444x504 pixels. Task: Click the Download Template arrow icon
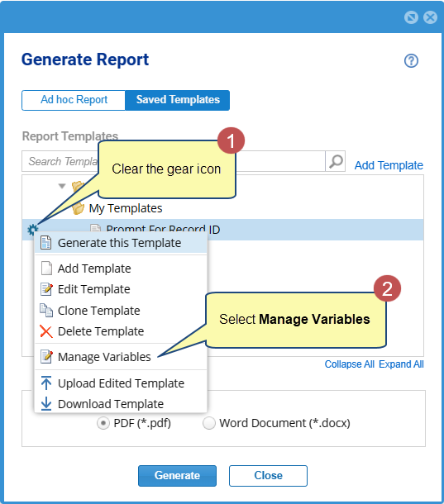[46, 403]
